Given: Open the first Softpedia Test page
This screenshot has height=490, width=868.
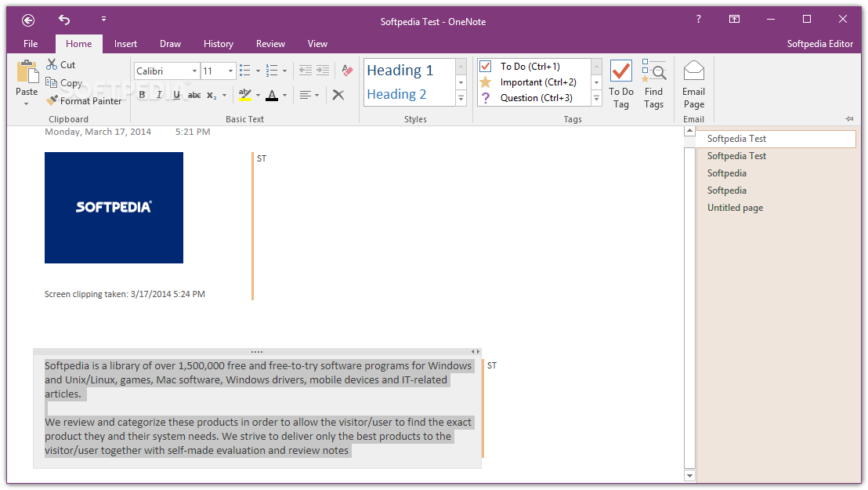Looking at the screenshot, I should (x=776, y=139).
